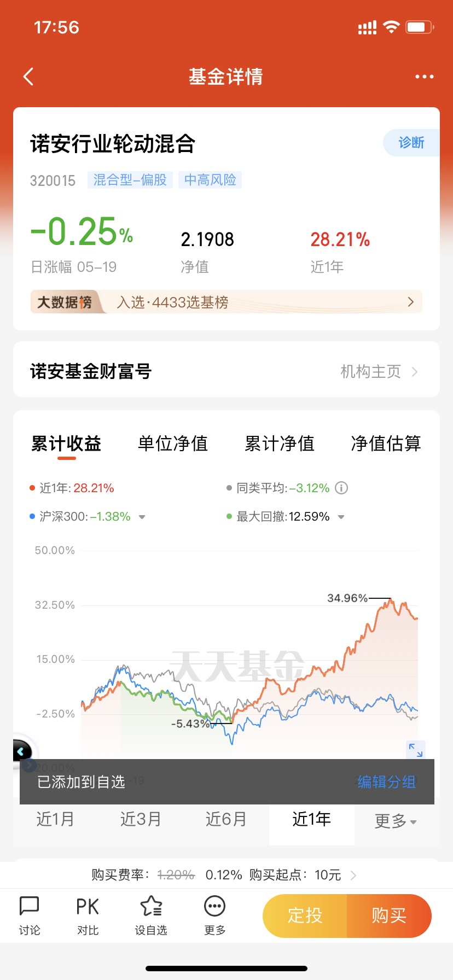Open the three-dot menu in the header

[425, 77]
